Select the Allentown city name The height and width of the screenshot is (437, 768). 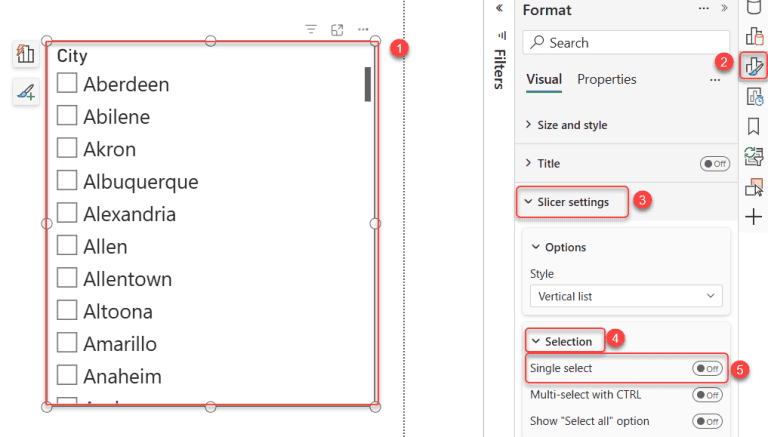point(127,279)
